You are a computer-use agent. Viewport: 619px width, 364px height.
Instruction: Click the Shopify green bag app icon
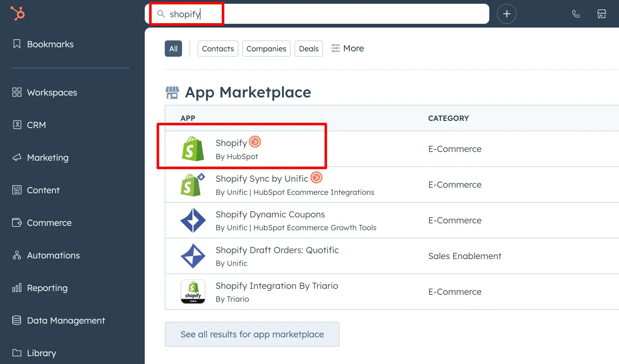pyautogui.click(x=193, y=149)
